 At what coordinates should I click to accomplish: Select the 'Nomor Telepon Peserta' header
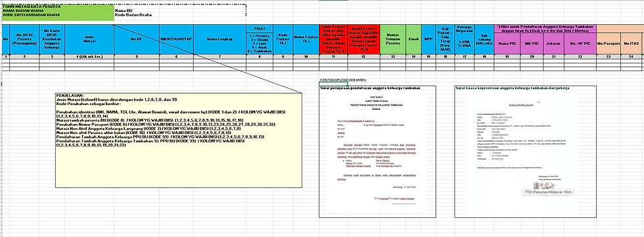tap(394, 39)
